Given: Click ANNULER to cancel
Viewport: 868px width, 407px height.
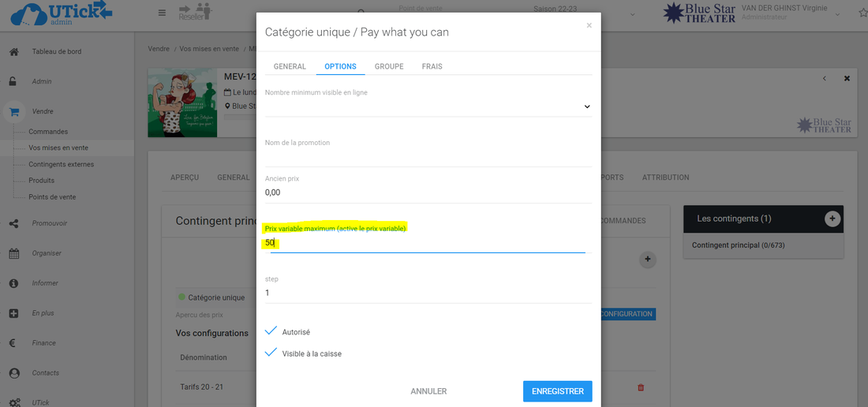Looking at the screenshot, I should pos(428,391).
